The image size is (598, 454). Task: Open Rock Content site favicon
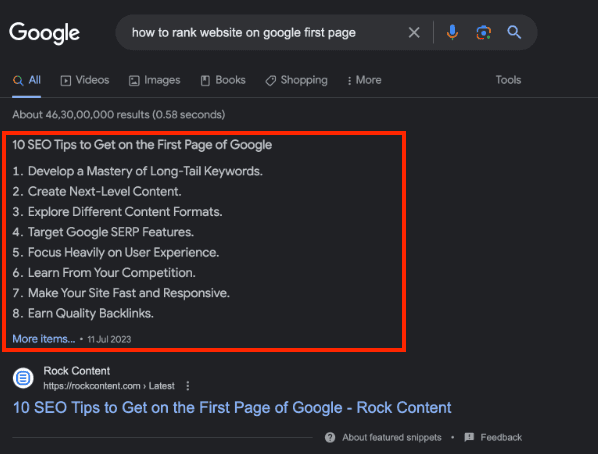(x=23, y=378)
